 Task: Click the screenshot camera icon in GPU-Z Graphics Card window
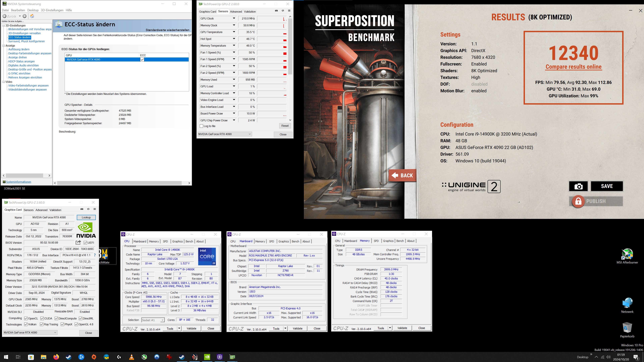tap(82, 209)
